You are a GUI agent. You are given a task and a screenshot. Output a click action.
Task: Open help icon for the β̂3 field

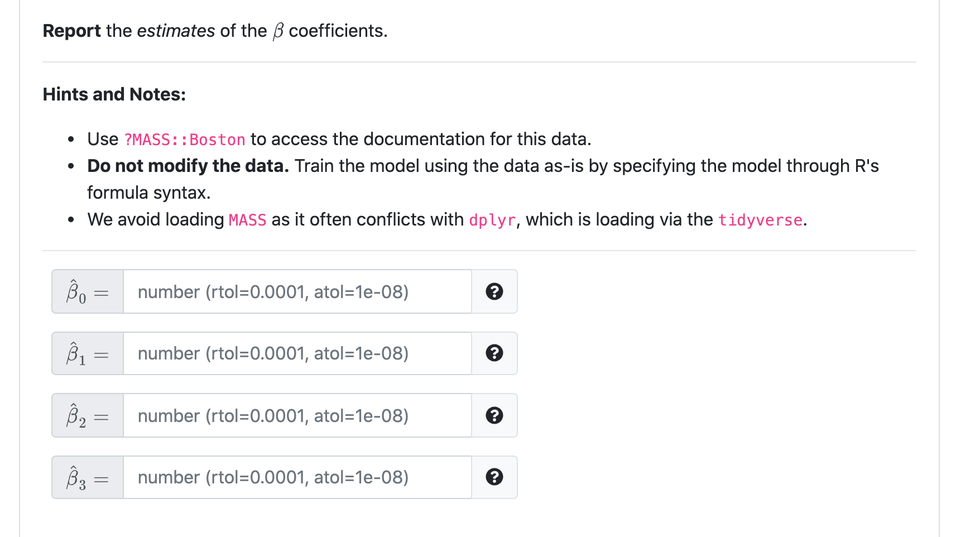click(494, 477)
